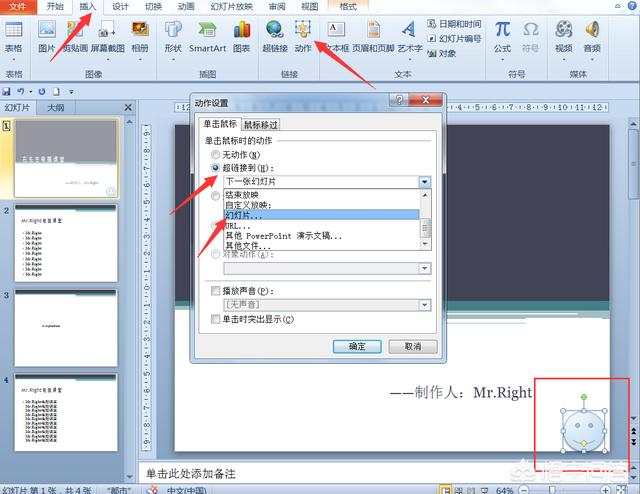Insert an 对象 object
This screenshot has height=494, width=640.
[x=442, y=53]
